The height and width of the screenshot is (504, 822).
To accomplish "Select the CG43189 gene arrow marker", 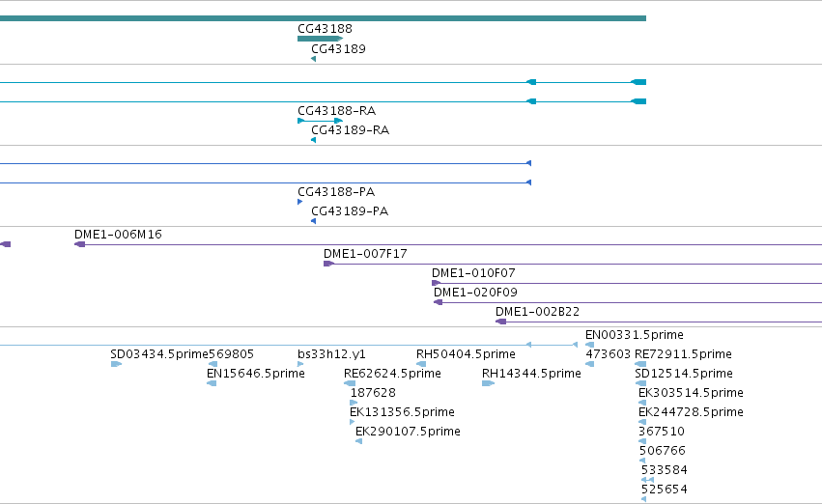I will click(x=314, y=59).
